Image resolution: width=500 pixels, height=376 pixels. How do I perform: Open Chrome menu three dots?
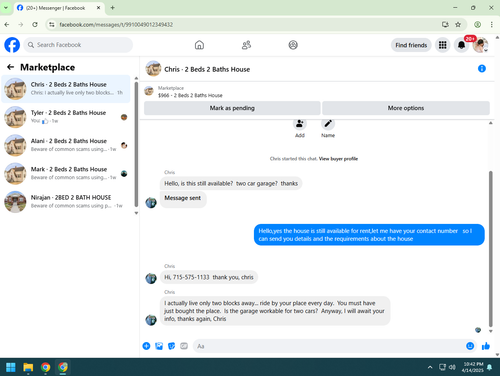pos(492,24)
